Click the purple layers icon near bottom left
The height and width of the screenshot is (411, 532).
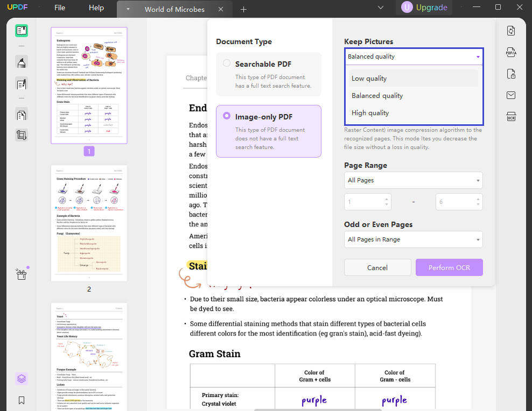click(22, 378)
